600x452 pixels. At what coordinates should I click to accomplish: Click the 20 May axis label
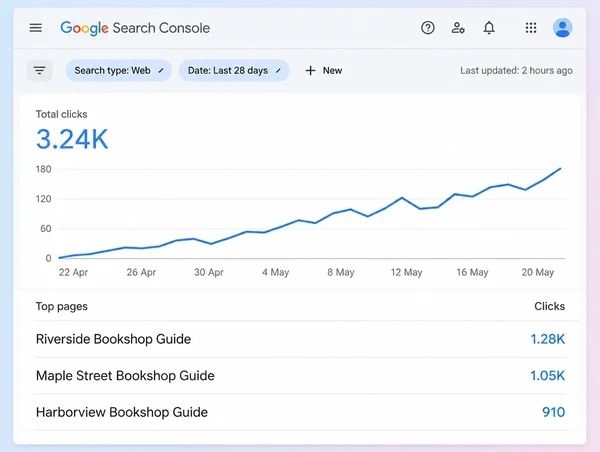click(538, 272)
